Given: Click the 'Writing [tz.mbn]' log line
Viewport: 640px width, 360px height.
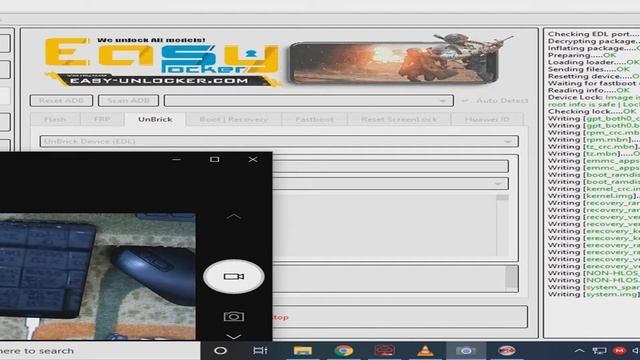Looking at the screenshot, I should point(593,153).
